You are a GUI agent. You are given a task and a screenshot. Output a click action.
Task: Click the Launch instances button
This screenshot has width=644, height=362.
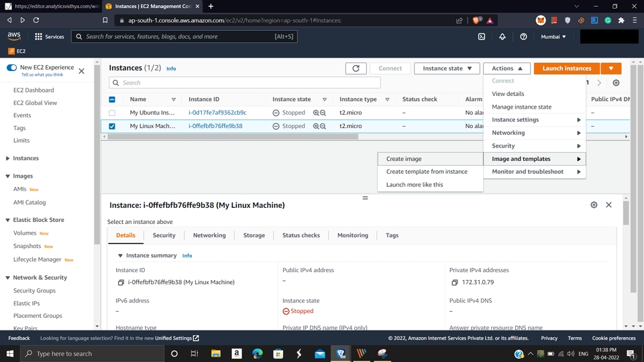click(x=567, y=68)
